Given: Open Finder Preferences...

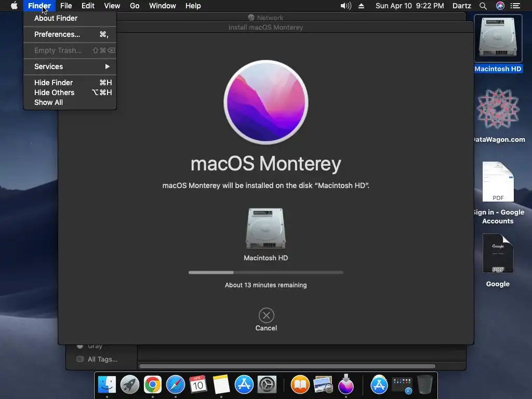Looking at the screenshot, I should 70,34.
